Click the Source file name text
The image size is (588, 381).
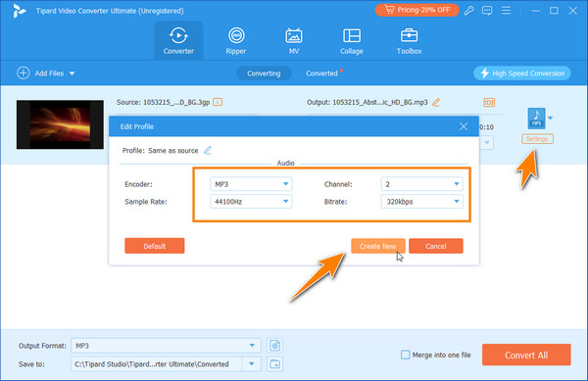(163, 102)
